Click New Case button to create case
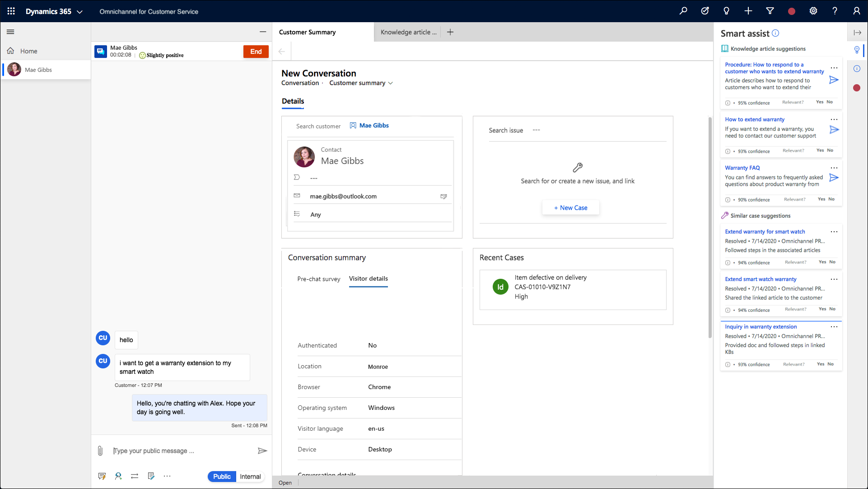 click(x=570, y=207)
